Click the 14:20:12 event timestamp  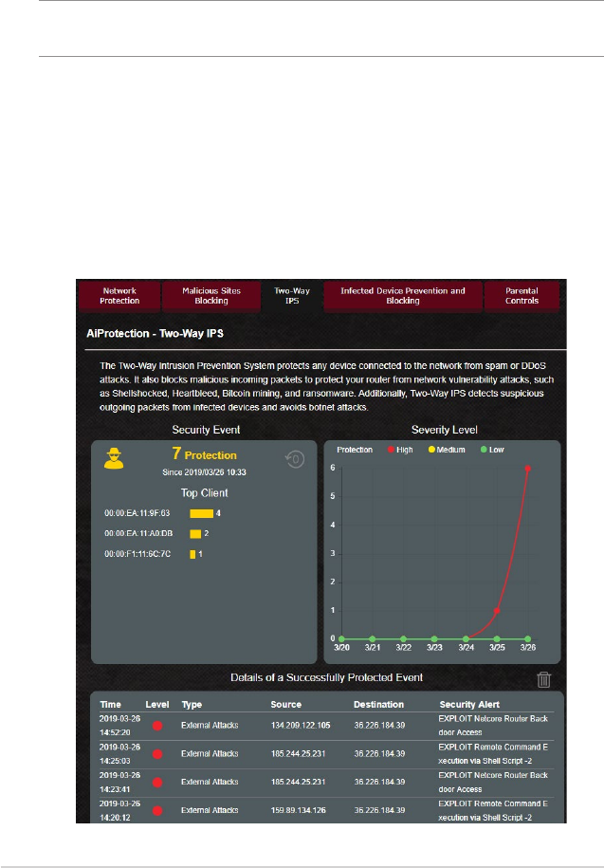119,810
